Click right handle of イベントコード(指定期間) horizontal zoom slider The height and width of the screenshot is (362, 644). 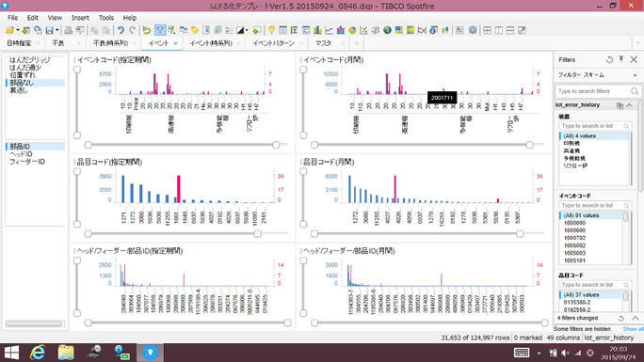[277, 145]
